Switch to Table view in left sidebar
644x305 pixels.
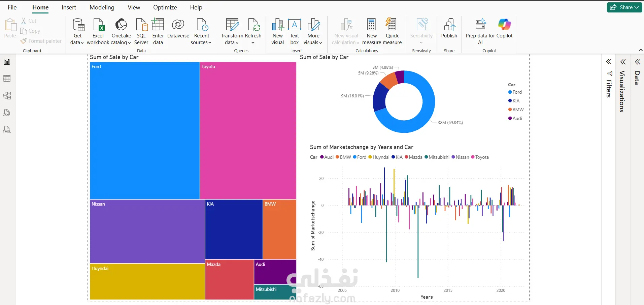click(x=7, y=79)
